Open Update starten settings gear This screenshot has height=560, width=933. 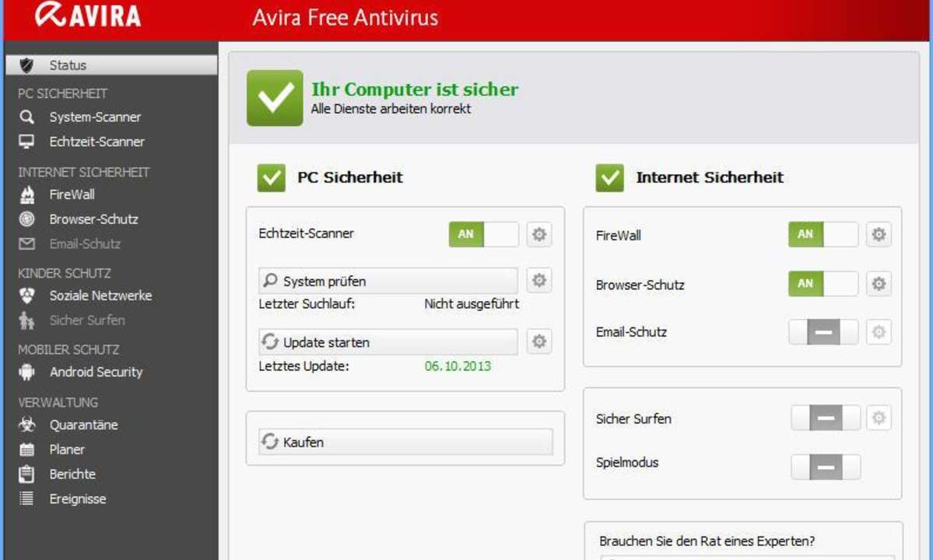tap(539, 341)
